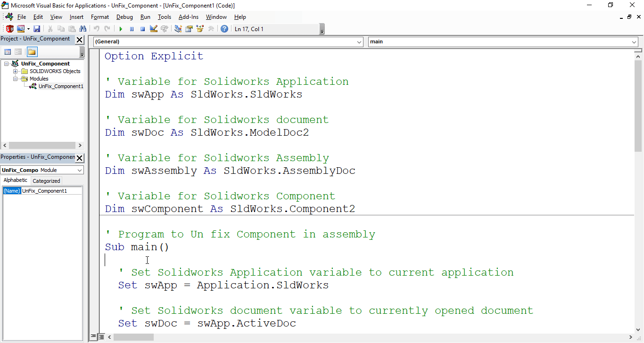
Task: Stop the macro with the Reset icon
Action: click(142, 29)
